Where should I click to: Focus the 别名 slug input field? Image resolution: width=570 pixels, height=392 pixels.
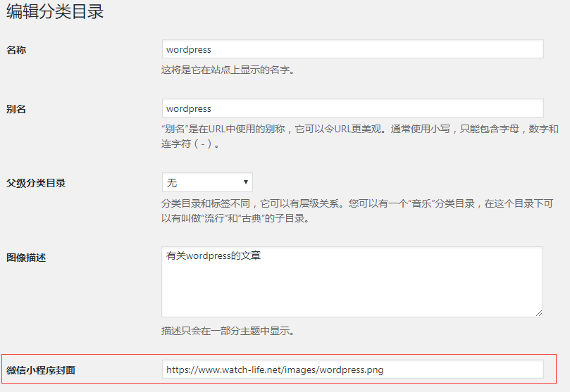click(352, 108)
